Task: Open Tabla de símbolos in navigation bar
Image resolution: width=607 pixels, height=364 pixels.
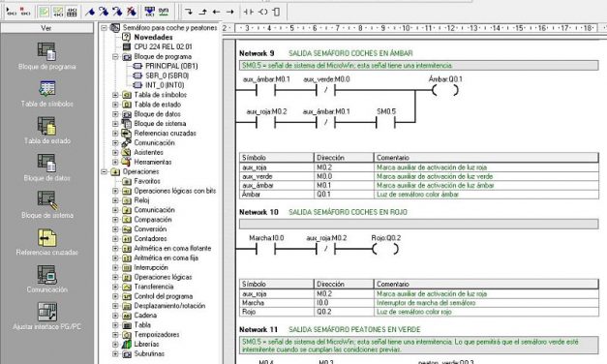Action: (x=46, y=94)
